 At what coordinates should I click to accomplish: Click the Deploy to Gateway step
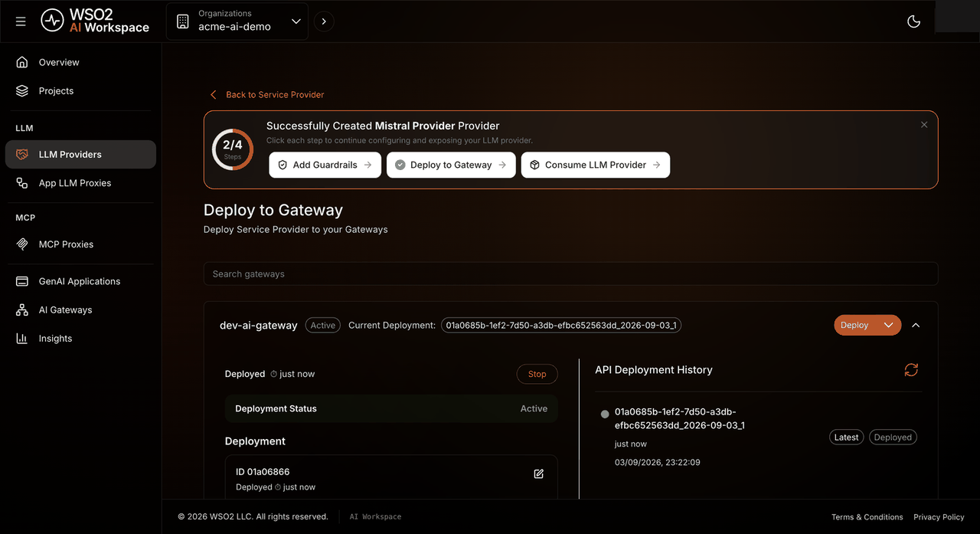[x=451, y=165]
